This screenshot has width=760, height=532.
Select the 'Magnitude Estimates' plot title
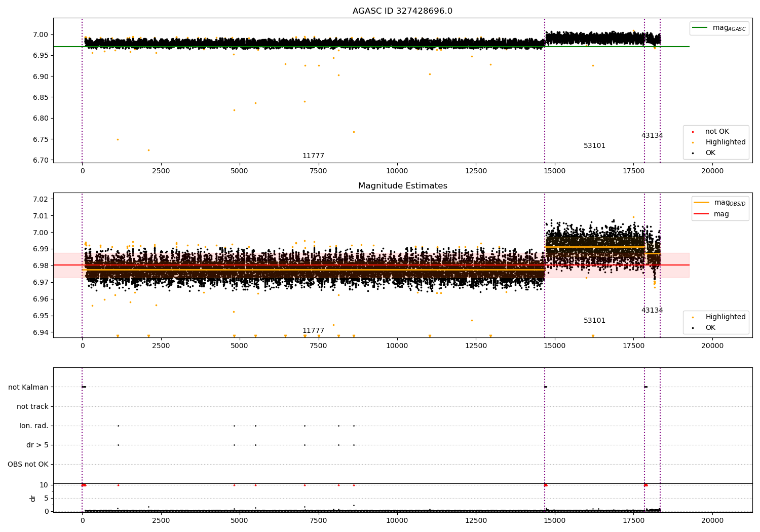402,186
